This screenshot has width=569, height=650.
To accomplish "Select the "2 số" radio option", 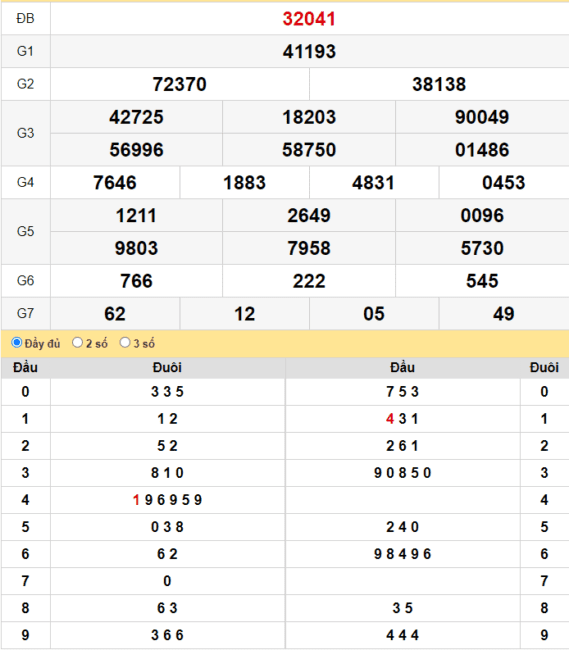I will (x=77, y=342).
